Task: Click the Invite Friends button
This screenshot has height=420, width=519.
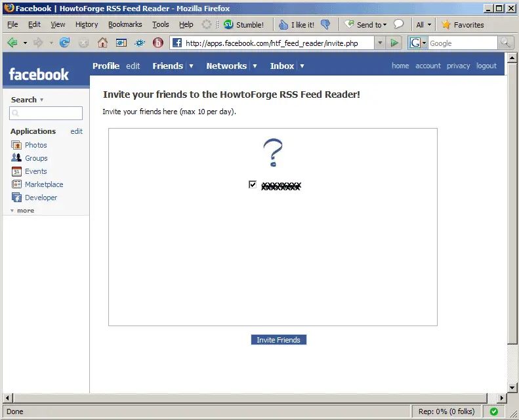Action: tap(279, 340)
